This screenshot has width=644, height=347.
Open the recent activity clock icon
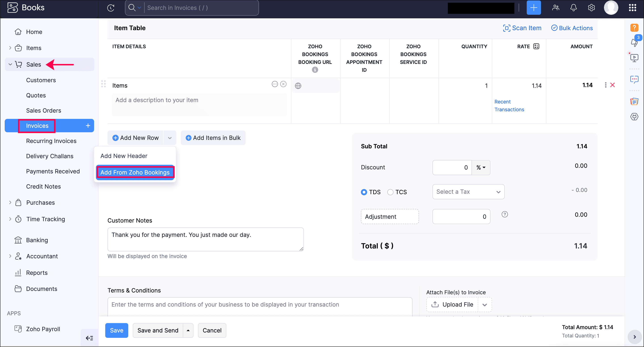111,8
